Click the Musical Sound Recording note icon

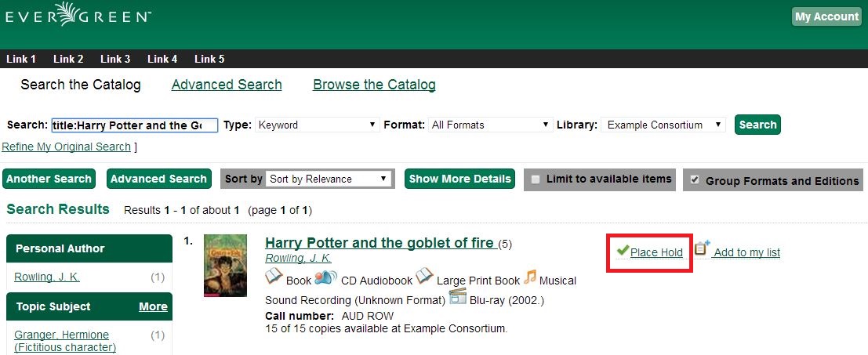pyautogui.click(x=530, y=277)
